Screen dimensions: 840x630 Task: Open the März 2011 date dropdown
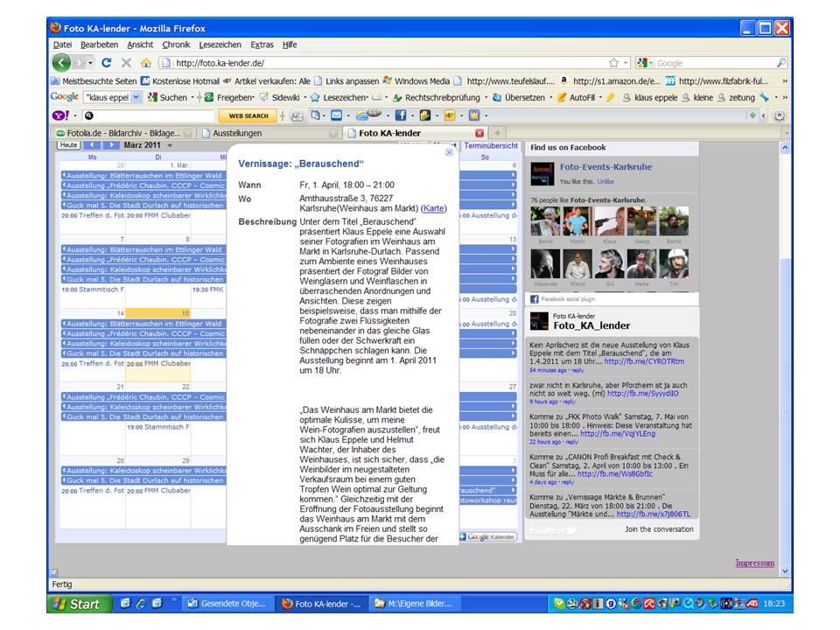click(170, 145)
